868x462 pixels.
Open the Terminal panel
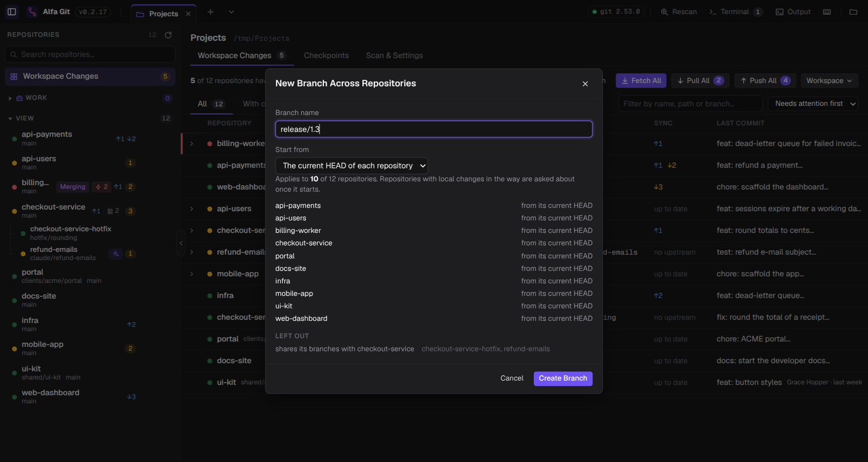[x=735, y=11]
